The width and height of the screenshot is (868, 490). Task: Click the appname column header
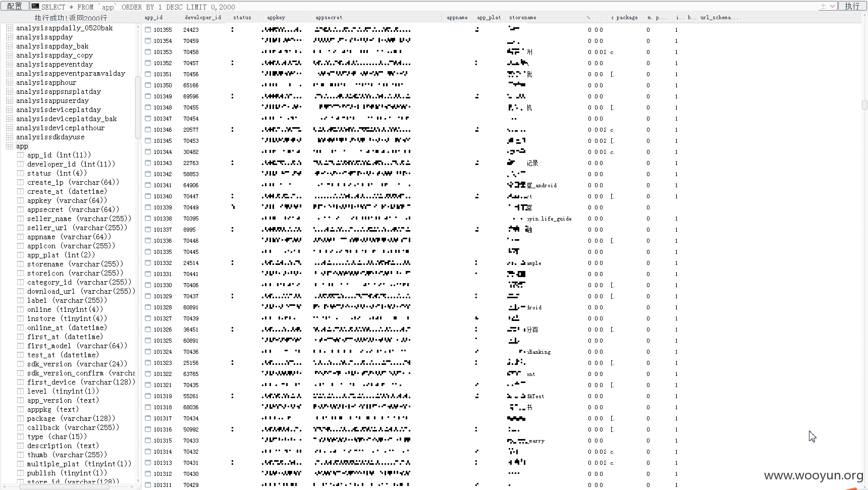[x=457, y=17]
